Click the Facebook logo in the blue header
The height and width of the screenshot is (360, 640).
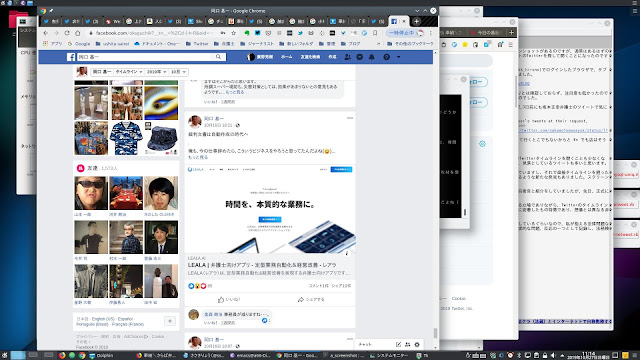pos(71,57)
